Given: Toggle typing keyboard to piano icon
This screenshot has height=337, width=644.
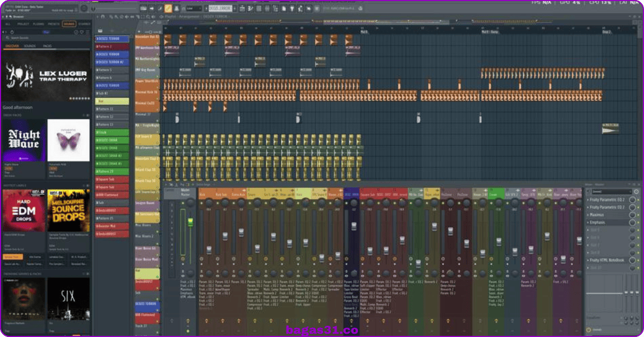Looking at the screenshot, I should [143, 9].
